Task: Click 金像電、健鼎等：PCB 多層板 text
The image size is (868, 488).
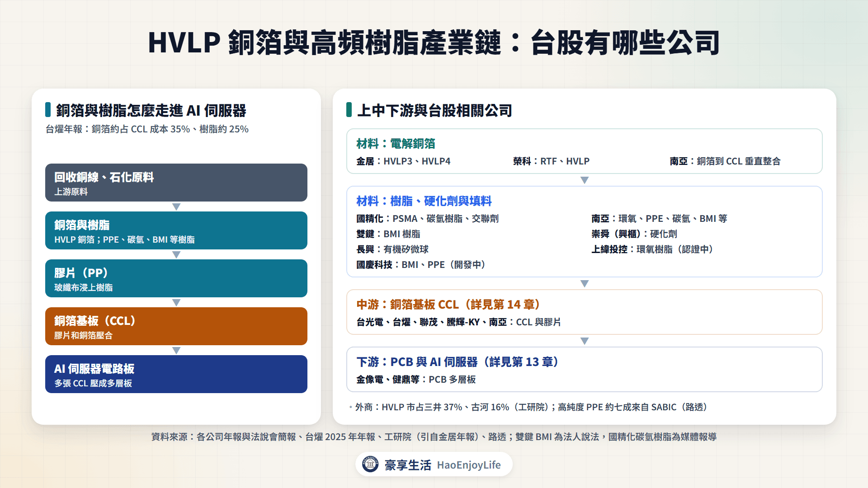Action: 416,380
